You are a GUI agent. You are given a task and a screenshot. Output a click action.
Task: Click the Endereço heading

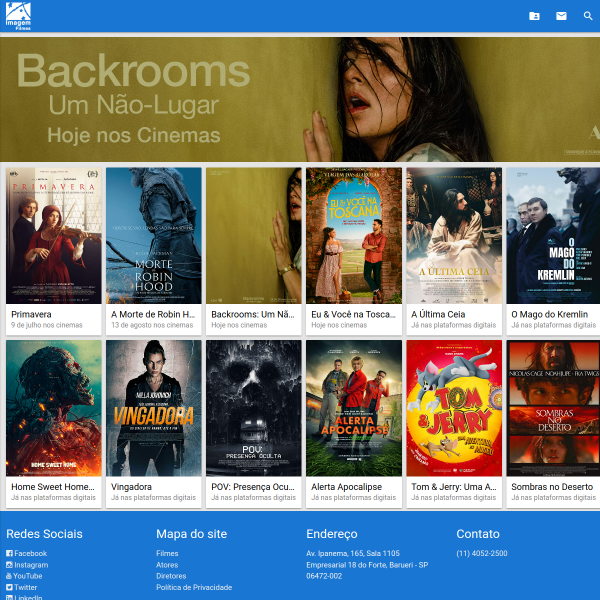(332, 534)
